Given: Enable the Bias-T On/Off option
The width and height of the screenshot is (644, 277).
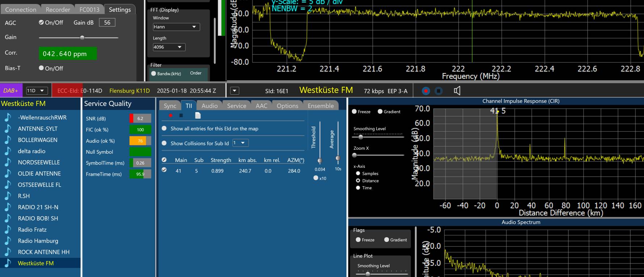Looking at the screenshot, I should click(41, 68).
